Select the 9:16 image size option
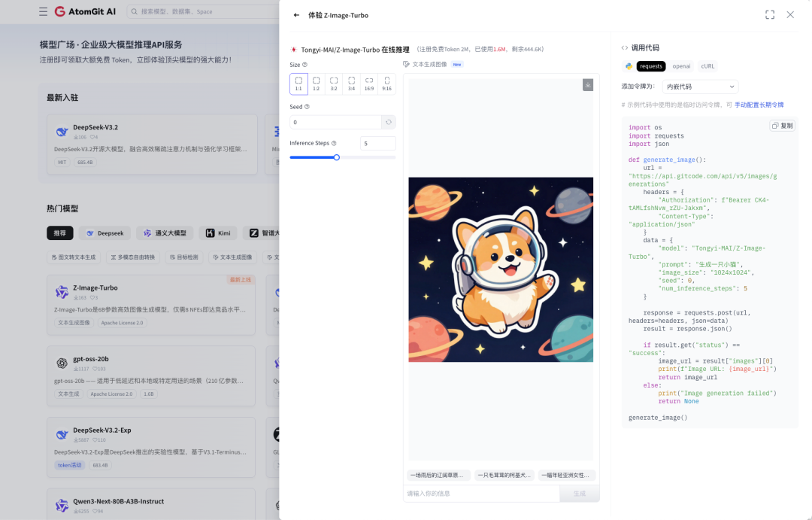 pyautogui.click(x=386, y=84)
